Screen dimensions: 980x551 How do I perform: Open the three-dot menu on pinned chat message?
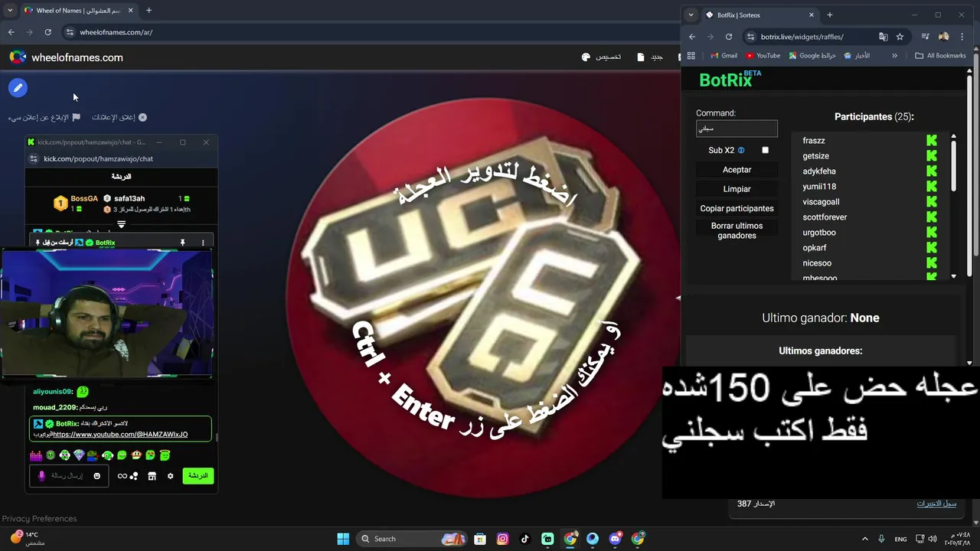(x=203, y=243)
